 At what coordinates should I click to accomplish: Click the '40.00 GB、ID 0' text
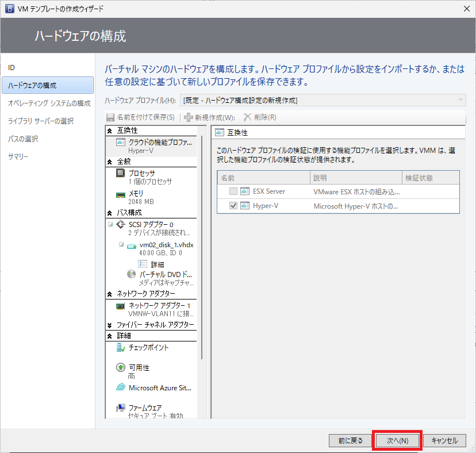160,253
